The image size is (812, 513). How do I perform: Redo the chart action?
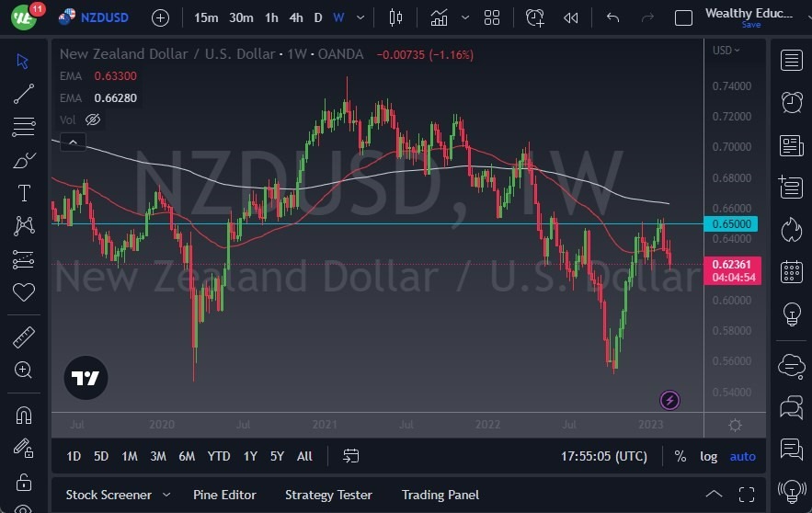click(647, 18)
